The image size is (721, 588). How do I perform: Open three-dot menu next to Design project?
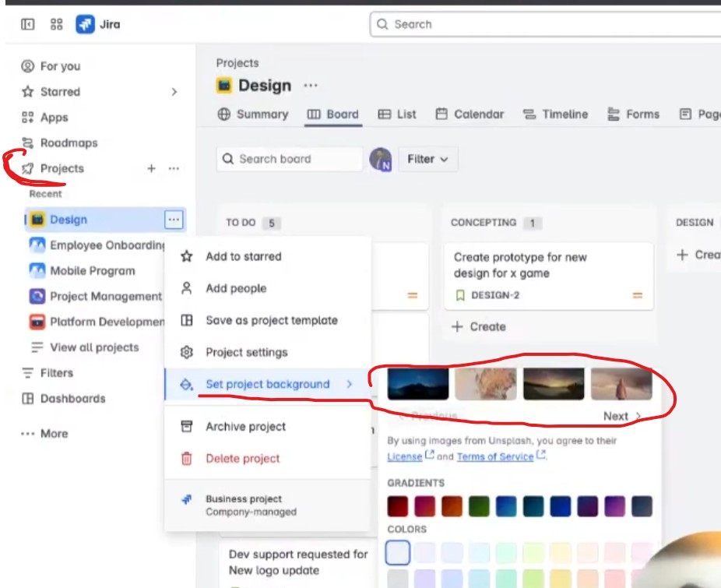tap(174, 220)
